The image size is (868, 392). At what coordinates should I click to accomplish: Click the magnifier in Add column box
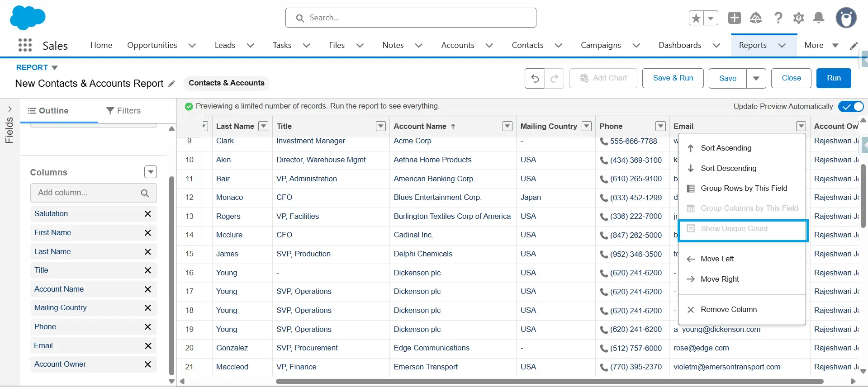point(145,193)
